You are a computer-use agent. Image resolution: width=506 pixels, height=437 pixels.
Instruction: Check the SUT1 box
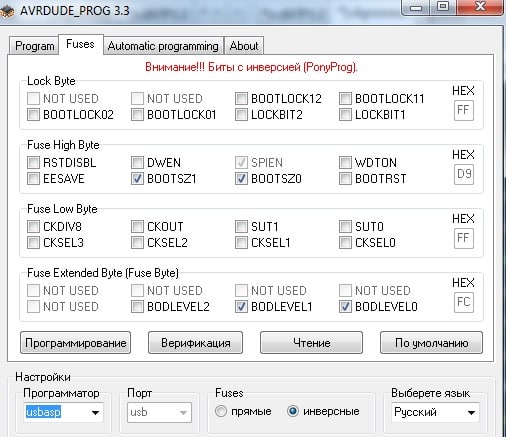point(241,227)
